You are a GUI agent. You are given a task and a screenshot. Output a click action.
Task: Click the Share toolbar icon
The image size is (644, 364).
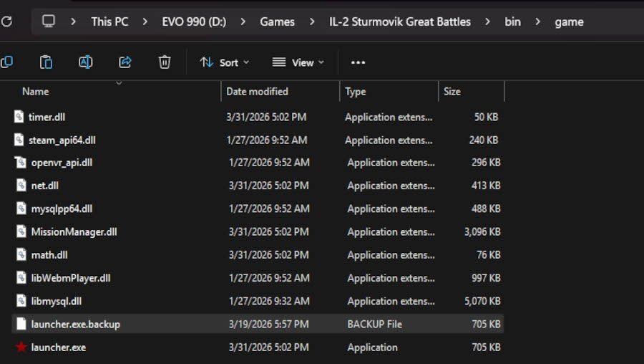point(125,62)
